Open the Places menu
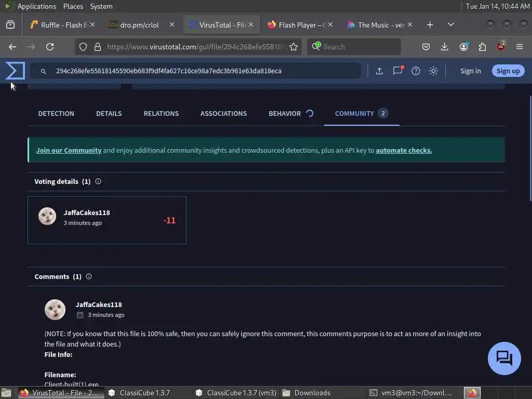Screen dimensions: 532x399 click(x=73, y=6)
